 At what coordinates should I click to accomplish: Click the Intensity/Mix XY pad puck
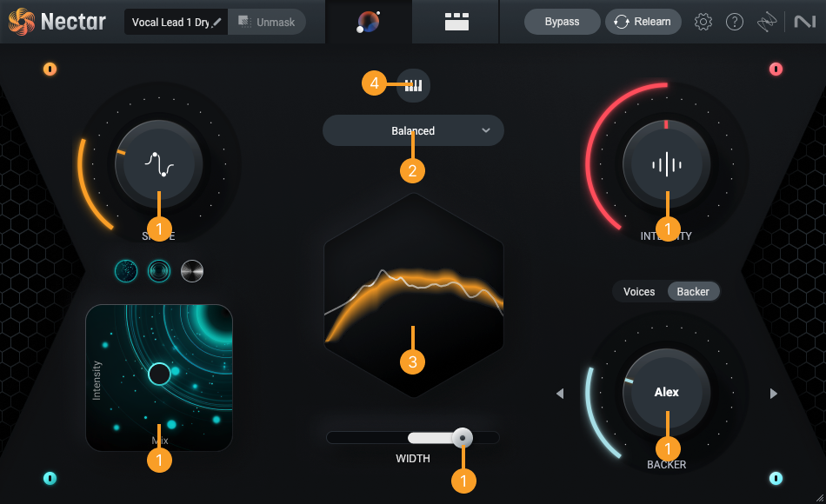tap(159, 375)
